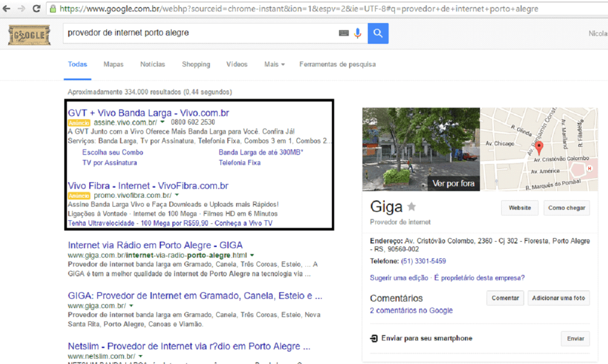
Task: Click the Aproximadamente 334.000 resultados text
Action: pyautogui.click(x=150, y=92)
